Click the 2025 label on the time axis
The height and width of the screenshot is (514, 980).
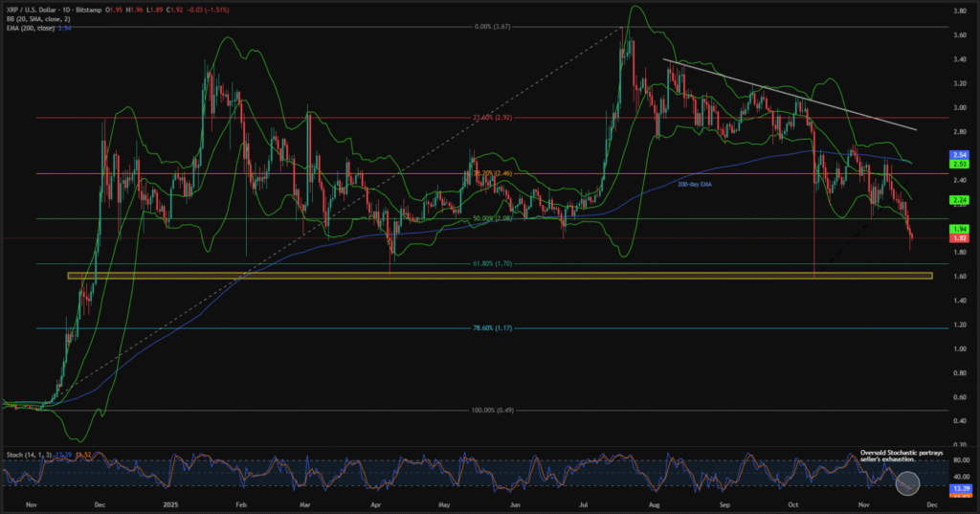coord(170,504)
